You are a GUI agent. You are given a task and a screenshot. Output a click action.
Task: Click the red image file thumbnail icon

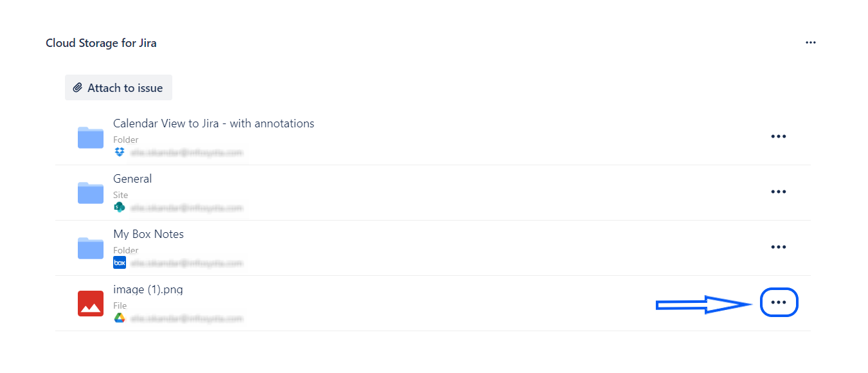point(91,304)
